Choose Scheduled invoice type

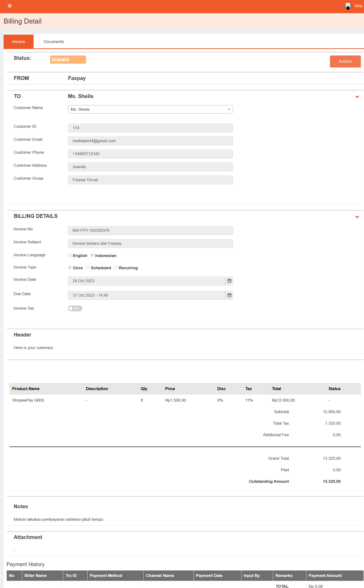tap(88, 268)
